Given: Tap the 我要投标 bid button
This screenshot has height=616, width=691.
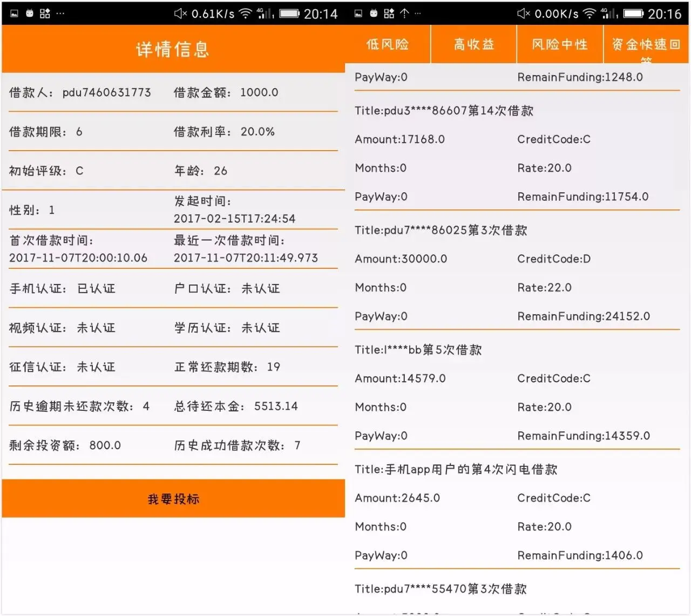Looking at the screenshot, I should click(x=173, y=498).
